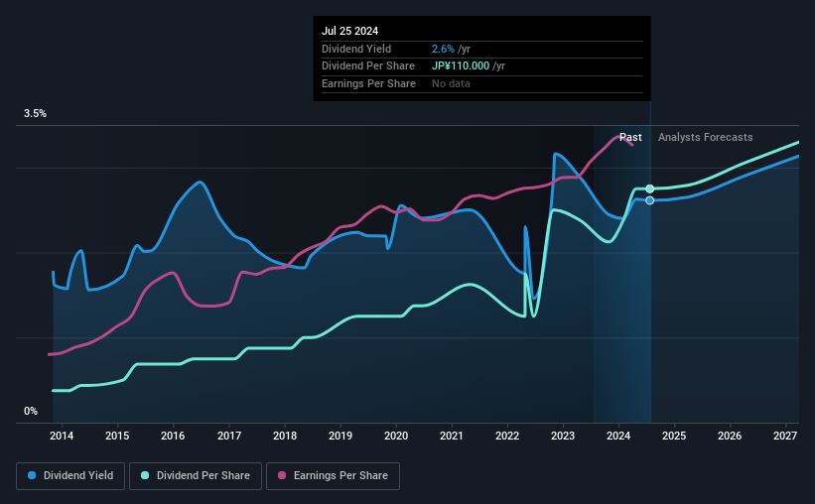Click the teal Dividend Per Share legend dot

coord(145,475)
